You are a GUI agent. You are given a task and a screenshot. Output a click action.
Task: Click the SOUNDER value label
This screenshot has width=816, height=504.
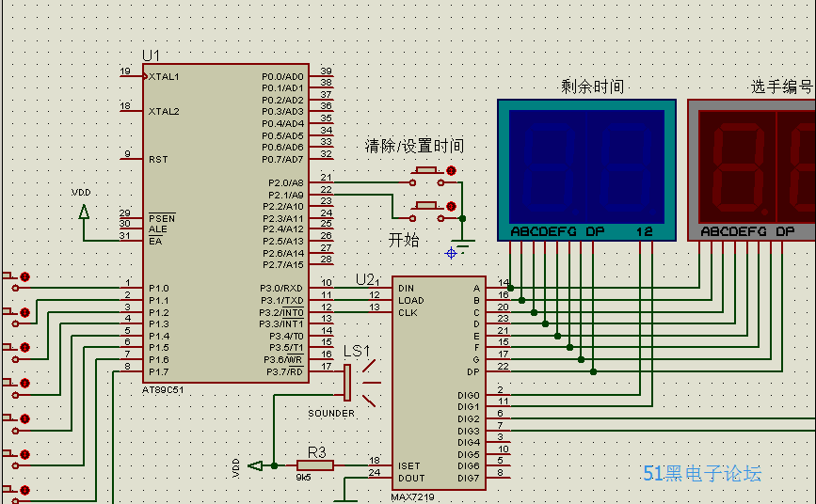click(331, 414)
